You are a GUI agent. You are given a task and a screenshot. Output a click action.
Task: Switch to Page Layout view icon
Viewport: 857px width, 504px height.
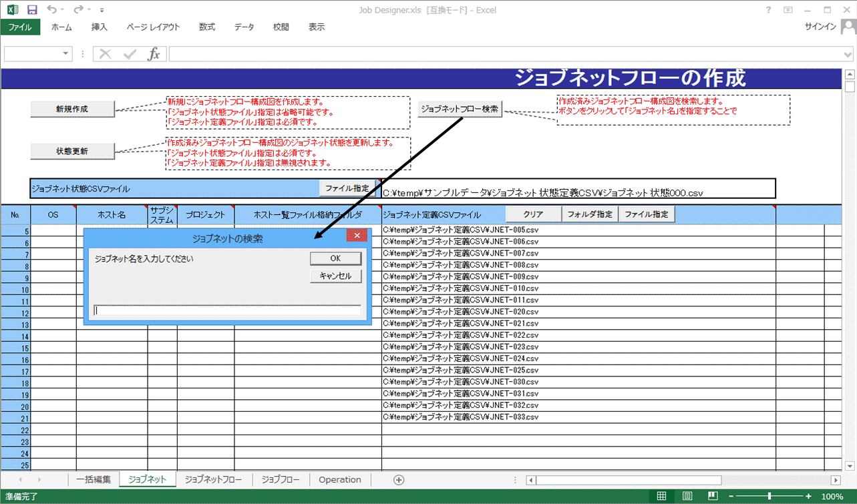click(687, 496)
